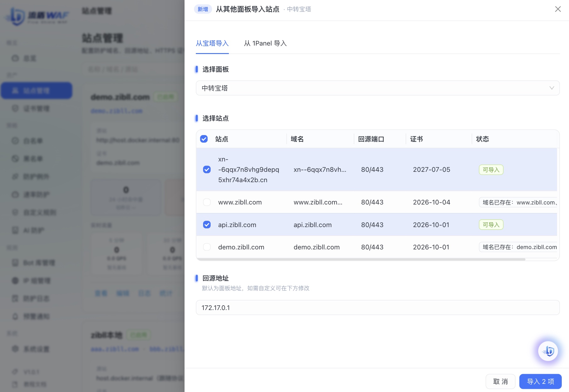This screenshot has width=569, height=392.
Task: Click demo.zibll.com in the 站点 column
Action: tap(241, 247)
